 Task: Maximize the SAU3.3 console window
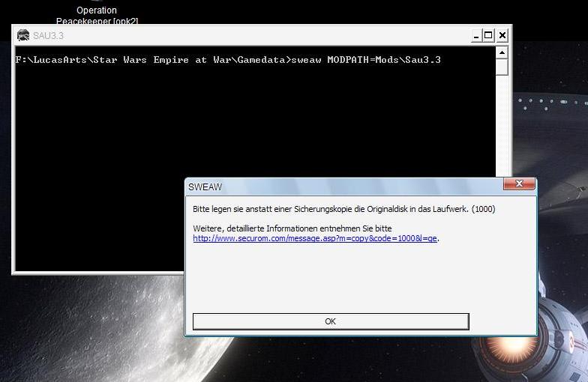point(488,35)
